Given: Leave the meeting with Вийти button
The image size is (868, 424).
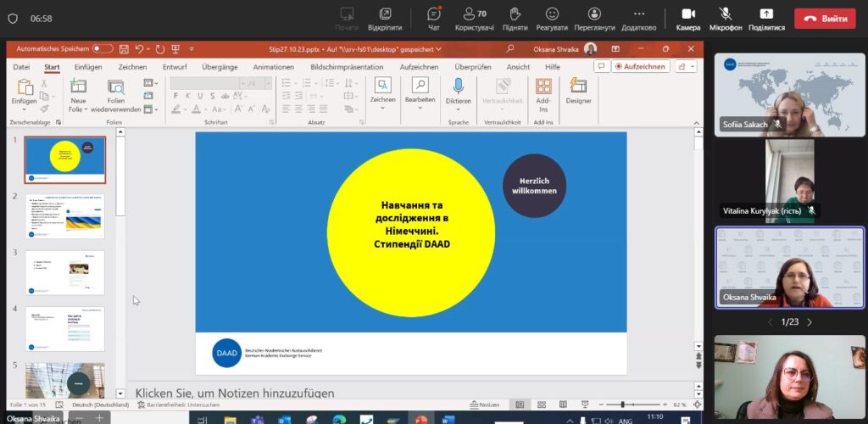Looking at the screenshot, I should (x=825, y=18).
